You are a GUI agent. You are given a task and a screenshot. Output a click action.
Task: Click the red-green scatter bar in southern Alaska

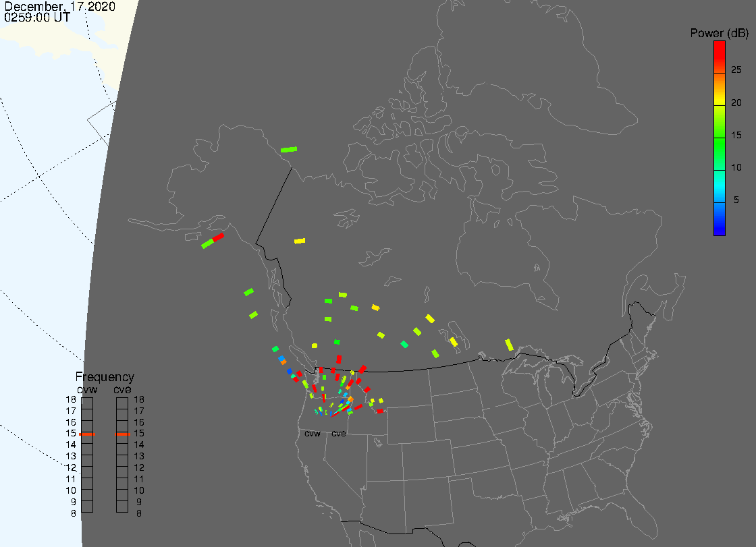tap(213, 241)
